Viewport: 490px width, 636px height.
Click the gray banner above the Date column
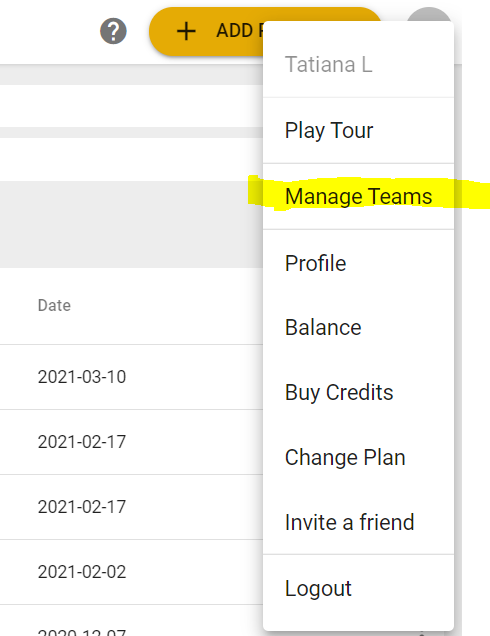pyautogui.click(x=131, y=224)
